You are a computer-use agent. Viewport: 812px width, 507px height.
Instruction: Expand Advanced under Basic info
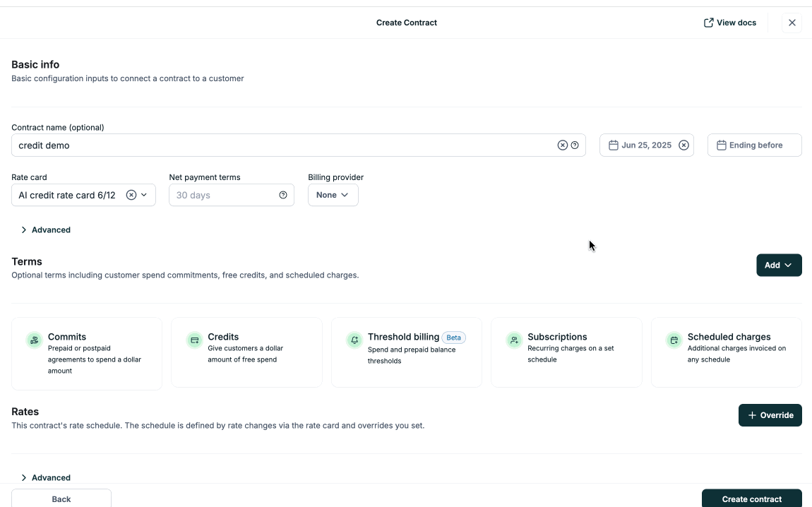tap(45, 229)
